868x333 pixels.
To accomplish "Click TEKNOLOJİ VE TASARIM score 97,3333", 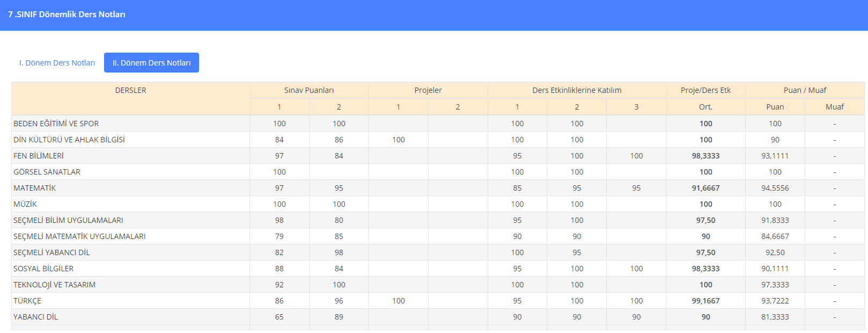I will 775,285.
